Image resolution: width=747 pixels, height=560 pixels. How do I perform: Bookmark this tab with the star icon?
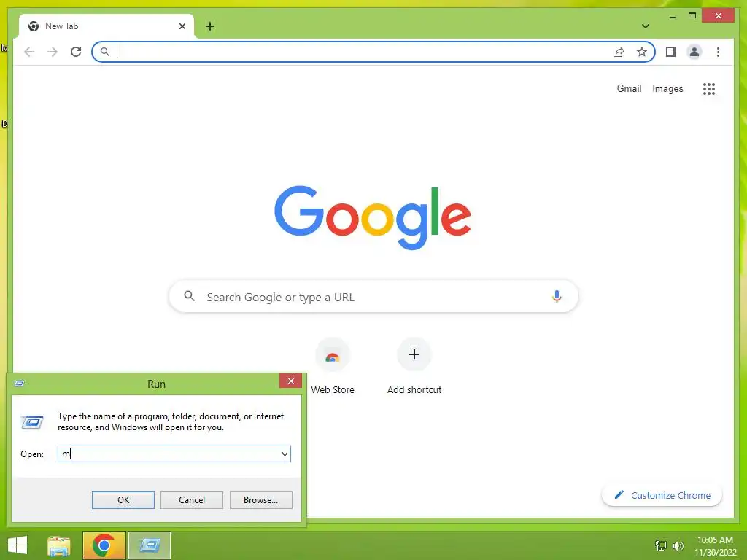(642, 52)
